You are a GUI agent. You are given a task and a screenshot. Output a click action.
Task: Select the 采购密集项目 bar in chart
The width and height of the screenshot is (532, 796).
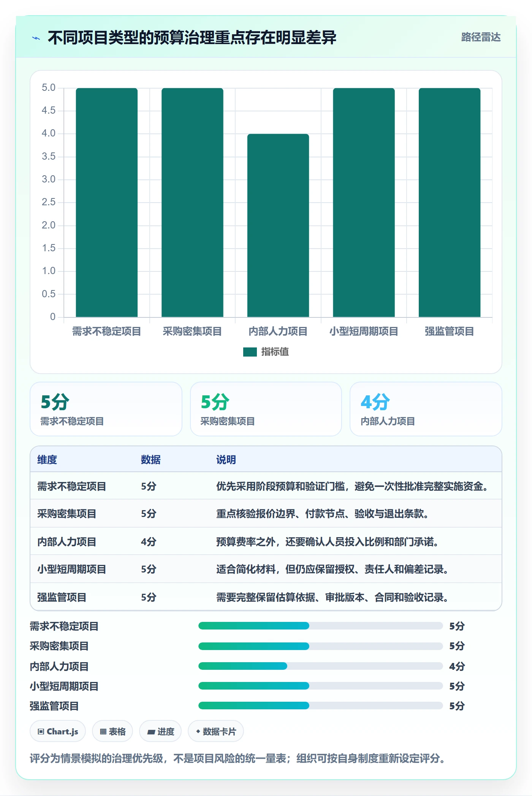(192, 202)
